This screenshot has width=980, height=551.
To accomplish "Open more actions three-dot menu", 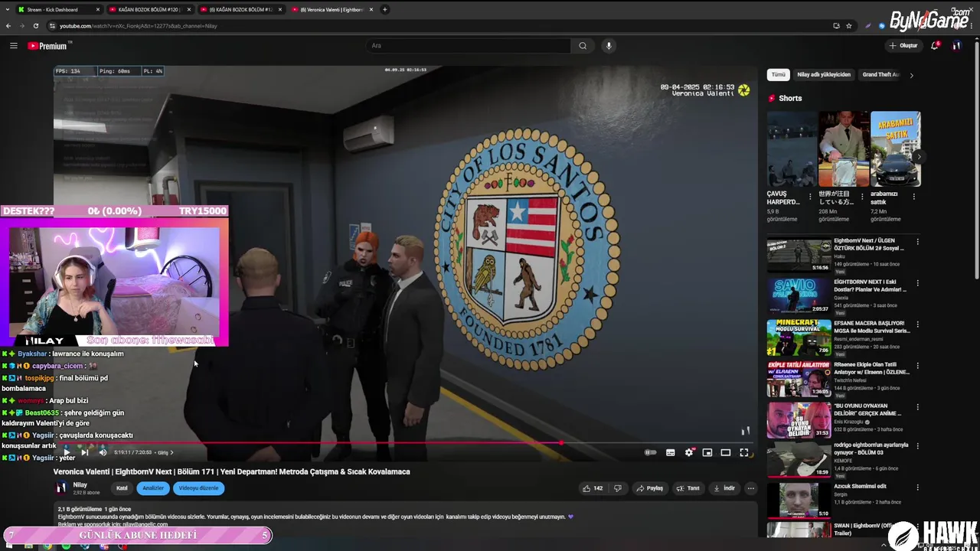I will (751, 488).
